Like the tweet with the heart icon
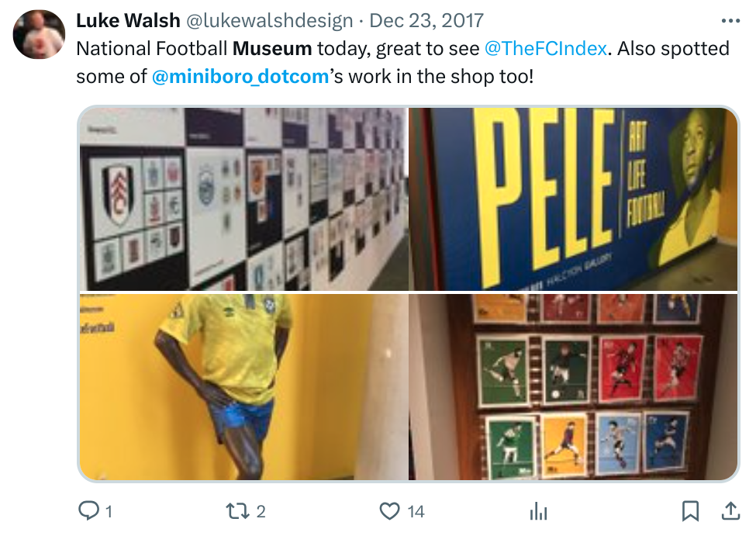Screen dimensions: 756x536 [389, 511]
